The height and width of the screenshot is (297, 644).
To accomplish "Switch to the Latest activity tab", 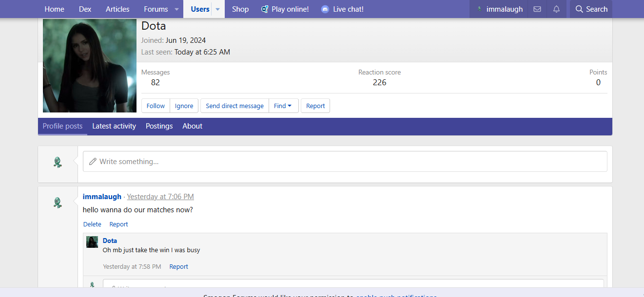I will (114, 126).
